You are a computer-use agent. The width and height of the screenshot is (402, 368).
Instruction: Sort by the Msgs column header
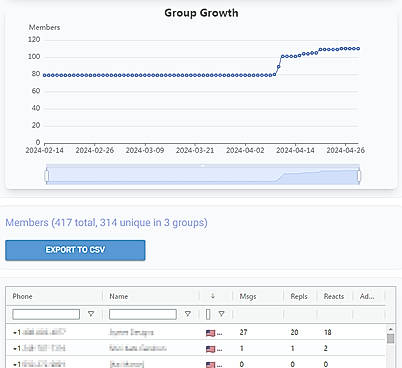click(248, 296)
